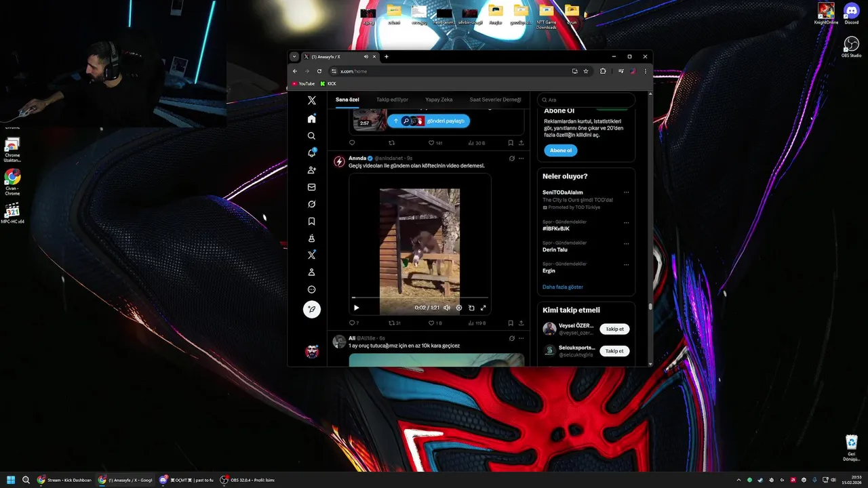
Task: Share the Anında video post
Action: 521,323
